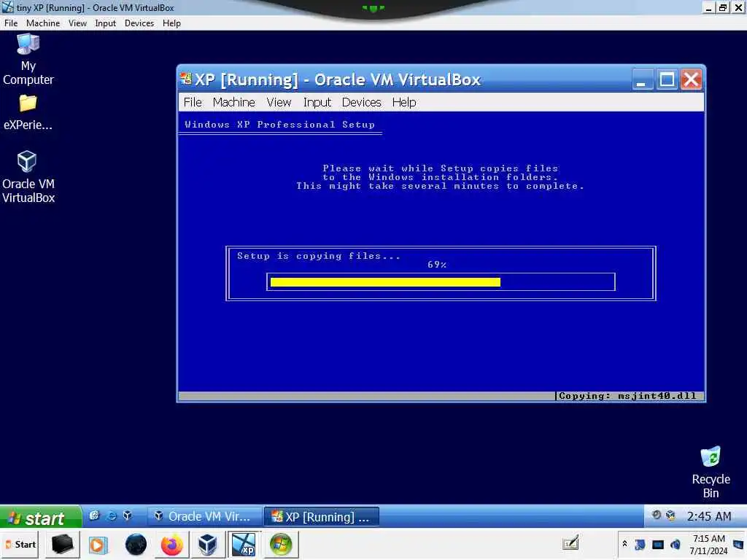Close the inner XP [Running] window
This screenshot has height=560, width=747.
[691, 80]
